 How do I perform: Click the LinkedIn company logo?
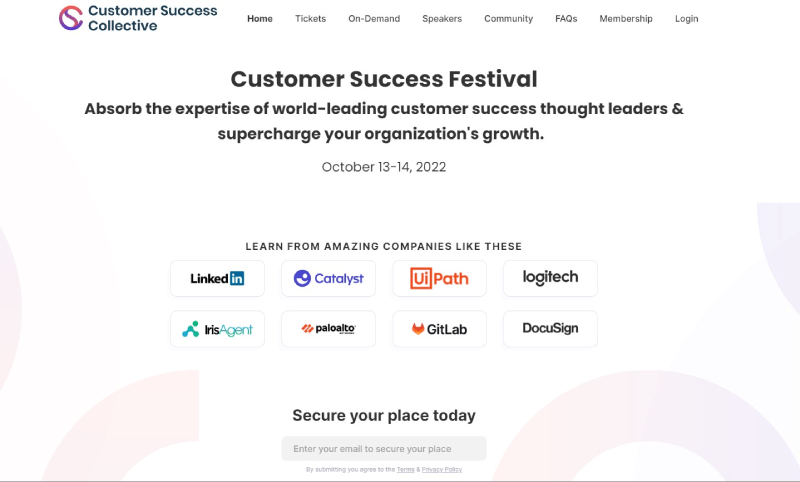point(217,279)
